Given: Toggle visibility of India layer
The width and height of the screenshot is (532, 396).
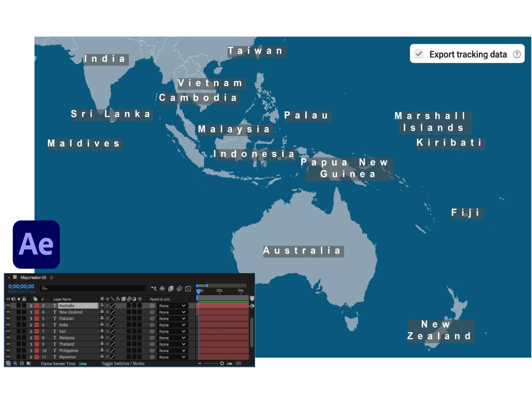Looking at the screenshot, I should point(8,325).
